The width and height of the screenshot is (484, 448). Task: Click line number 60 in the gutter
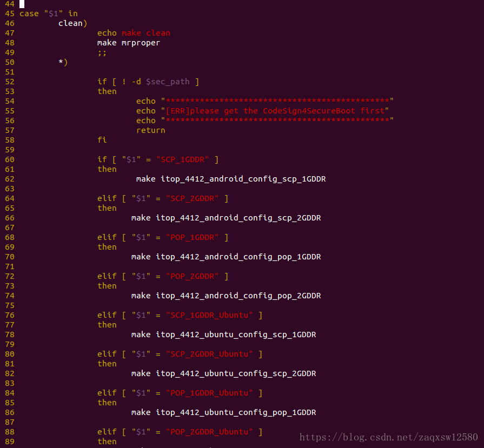[x=10, y=159]
